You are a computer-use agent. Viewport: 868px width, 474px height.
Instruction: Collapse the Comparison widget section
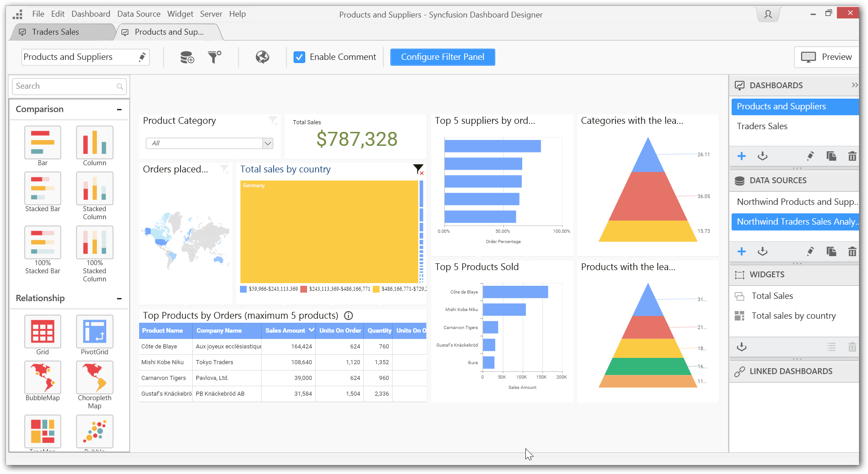coord(119,109)
